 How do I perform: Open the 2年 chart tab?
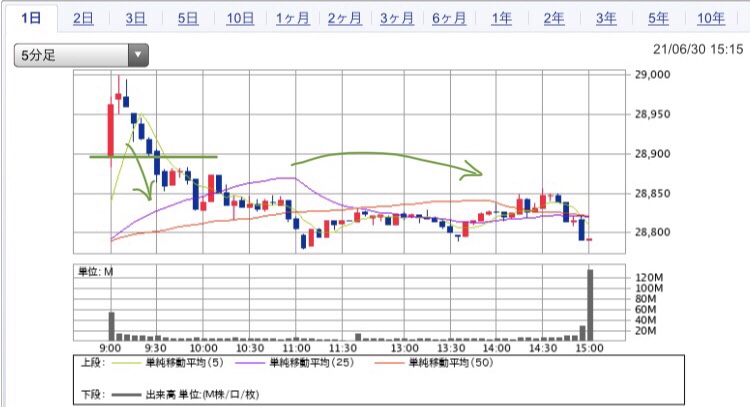pos(553,18)
